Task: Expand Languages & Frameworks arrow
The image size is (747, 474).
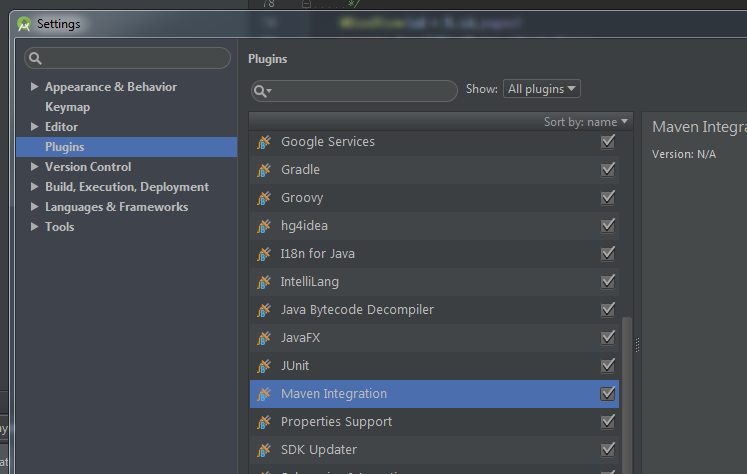Action: click(x=34, y=207)
